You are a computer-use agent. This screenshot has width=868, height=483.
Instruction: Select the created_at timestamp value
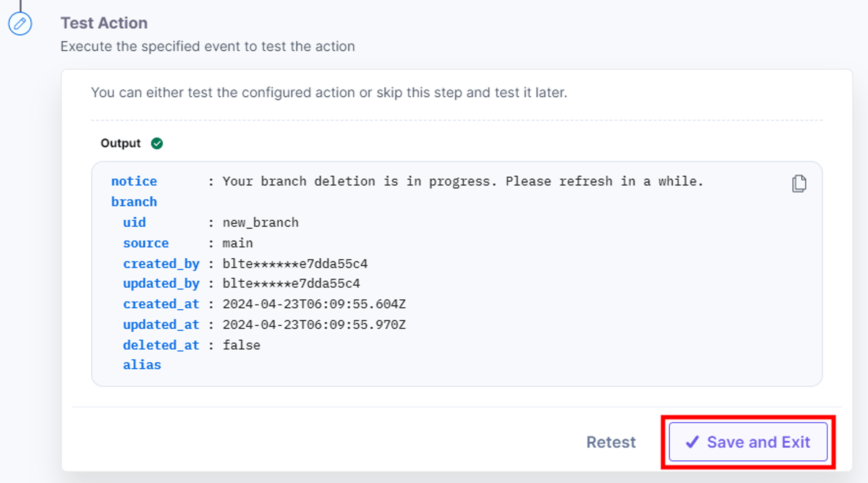tap(314, 304)
